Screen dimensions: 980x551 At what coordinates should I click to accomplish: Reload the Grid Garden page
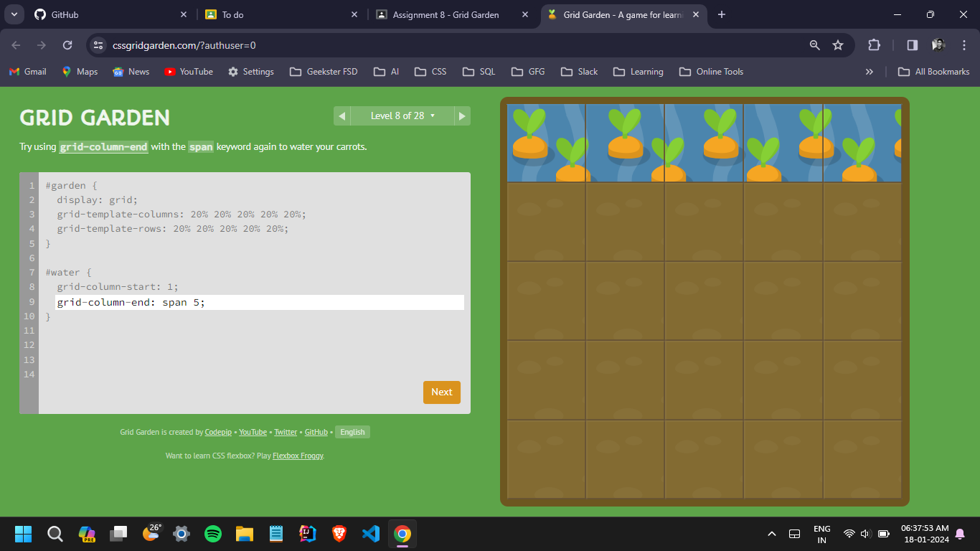tap(67, 45)
